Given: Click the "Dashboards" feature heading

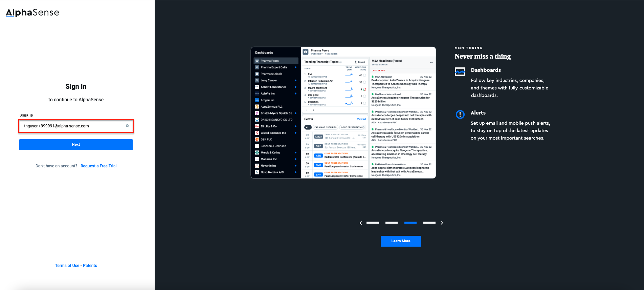Looking at the screenshot, I should click(x=486, y=70).
